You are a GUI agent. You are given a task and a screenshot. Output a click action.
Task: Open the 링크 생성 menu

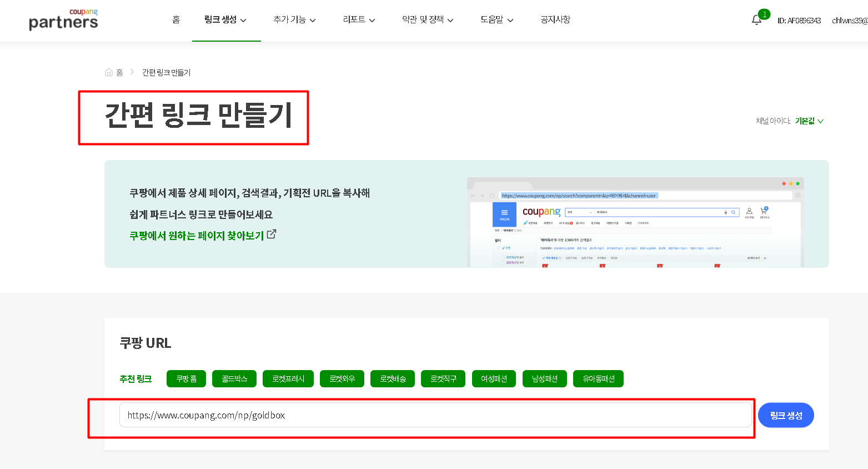point(225,19)
